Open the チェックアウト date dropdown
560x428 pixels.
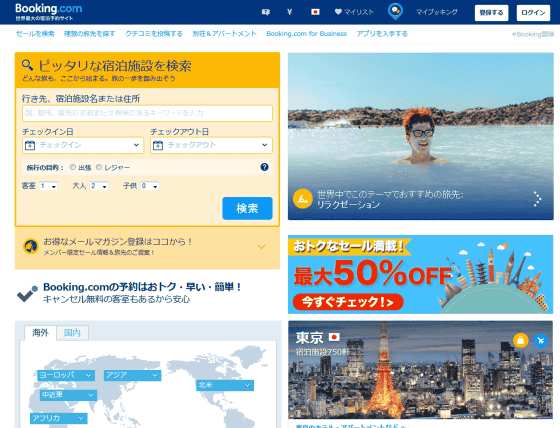(x=211, y=145)
